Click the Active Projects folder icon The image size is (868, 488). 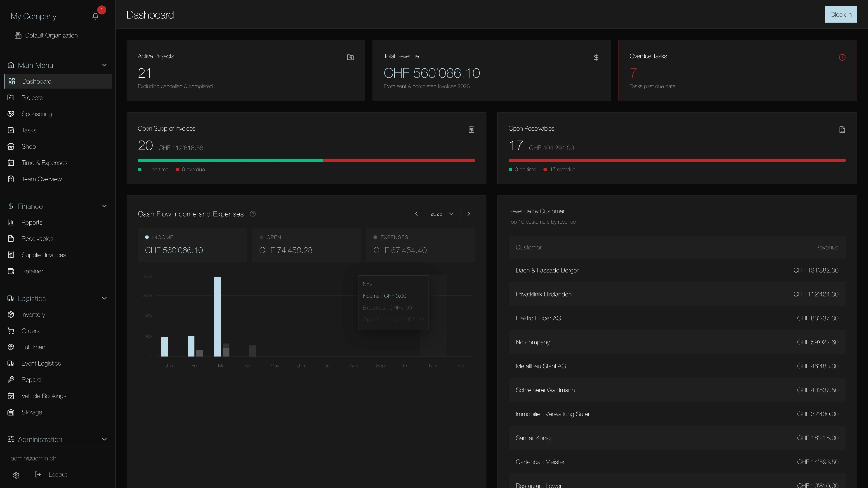coord(350,57)
